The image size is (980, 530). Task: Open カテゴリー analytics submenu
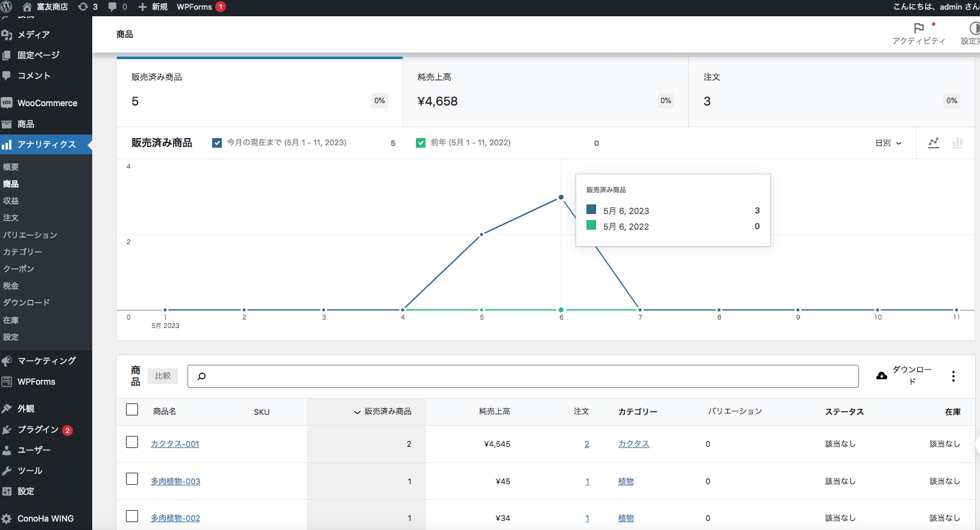point(22,252)
